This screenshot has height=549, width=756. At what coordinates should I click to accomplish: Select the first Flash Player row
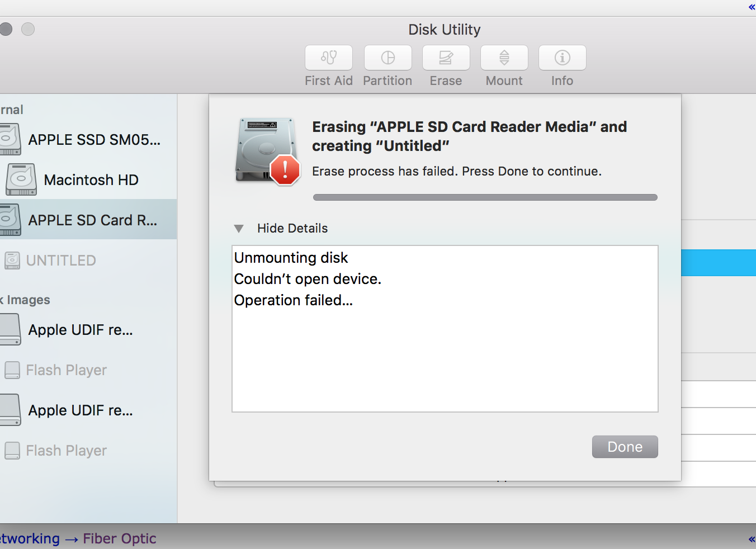pos(88,370)
